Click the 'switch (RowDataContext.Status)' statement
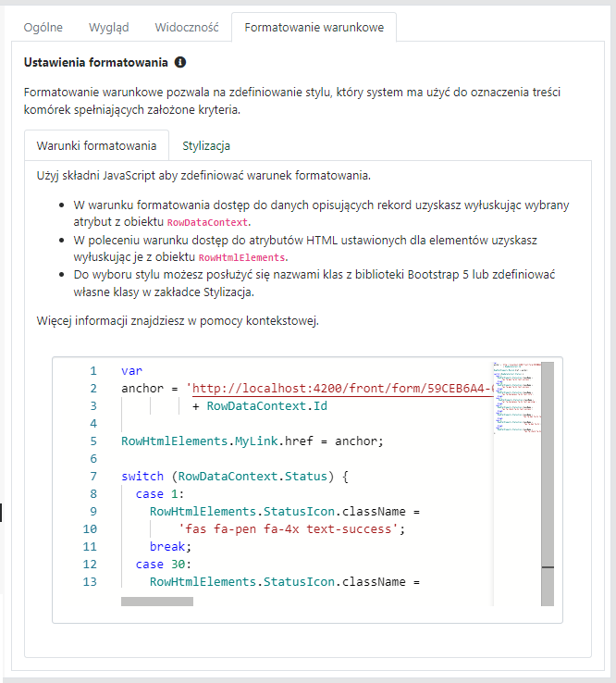 click(x=235, y=476)
